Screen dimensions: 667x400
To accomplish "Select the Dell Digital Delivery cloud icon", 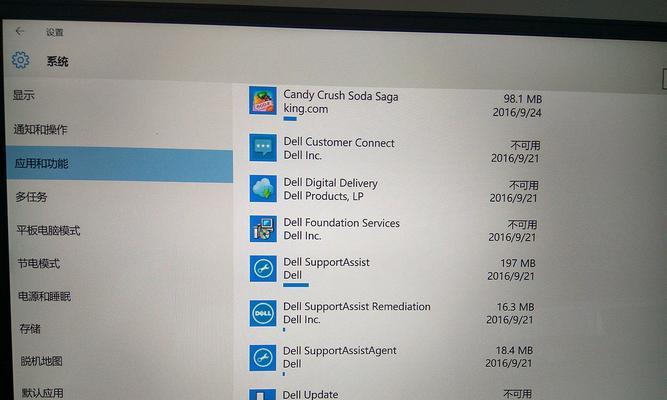I will pyautogui.click(x=263, y=189).
